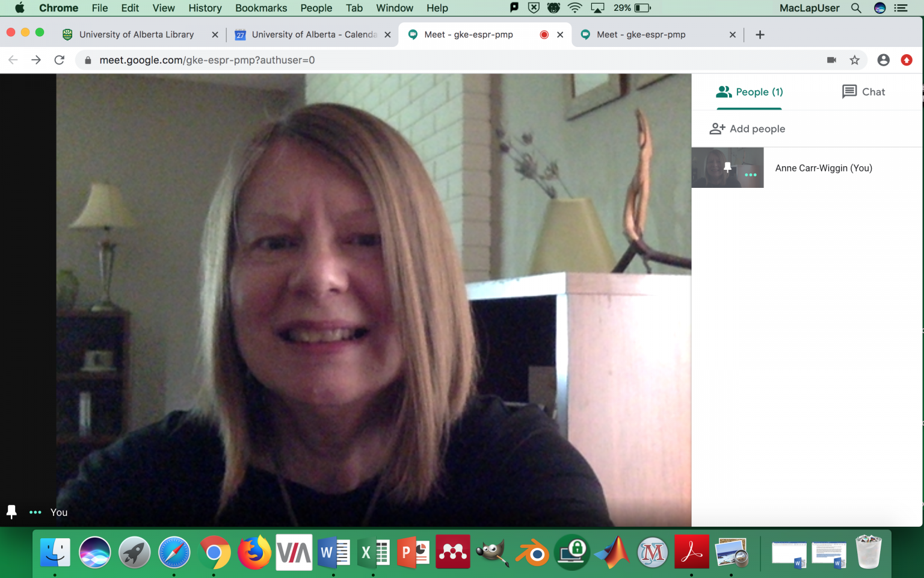This screenshot has height=578, width=924.
Task: Reload the page with the refresh button
Action: coord(59,60)
